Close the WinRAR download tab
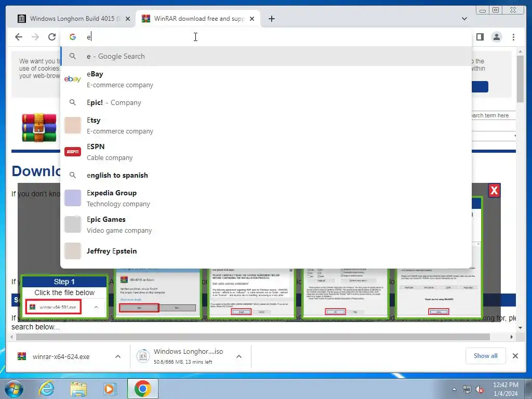Screen dimensions: 532x399 click(252, 19)
